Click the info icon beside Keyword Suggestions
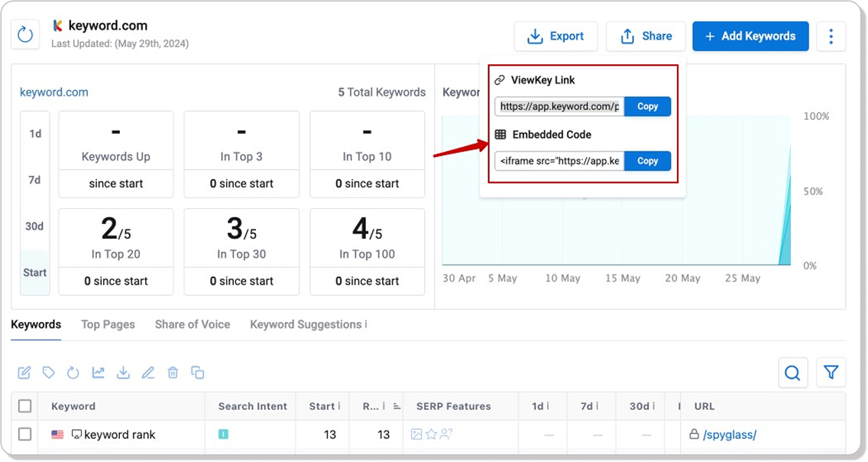Screen dimensions: 868x462 coord(365,324)
